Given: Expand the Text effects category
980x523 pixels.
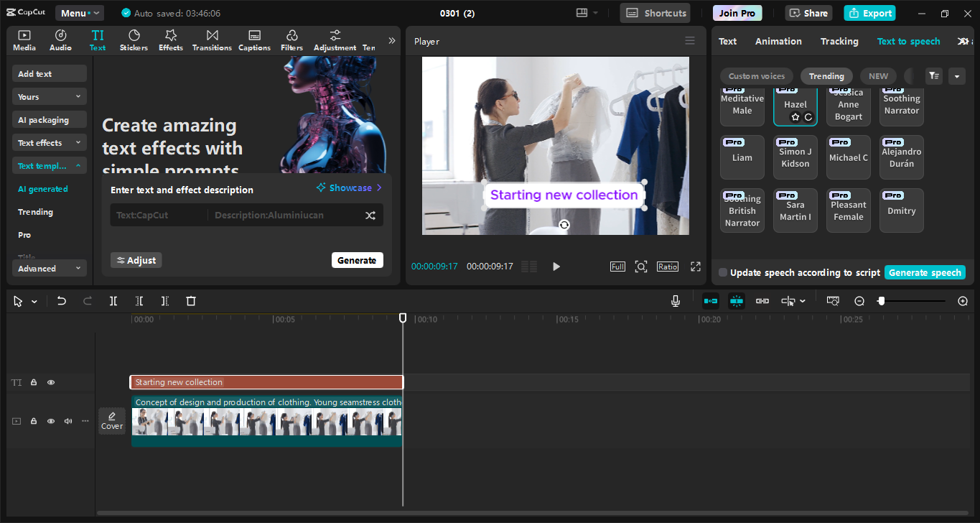Looking at the screenshot, I should tap(49, 143).
